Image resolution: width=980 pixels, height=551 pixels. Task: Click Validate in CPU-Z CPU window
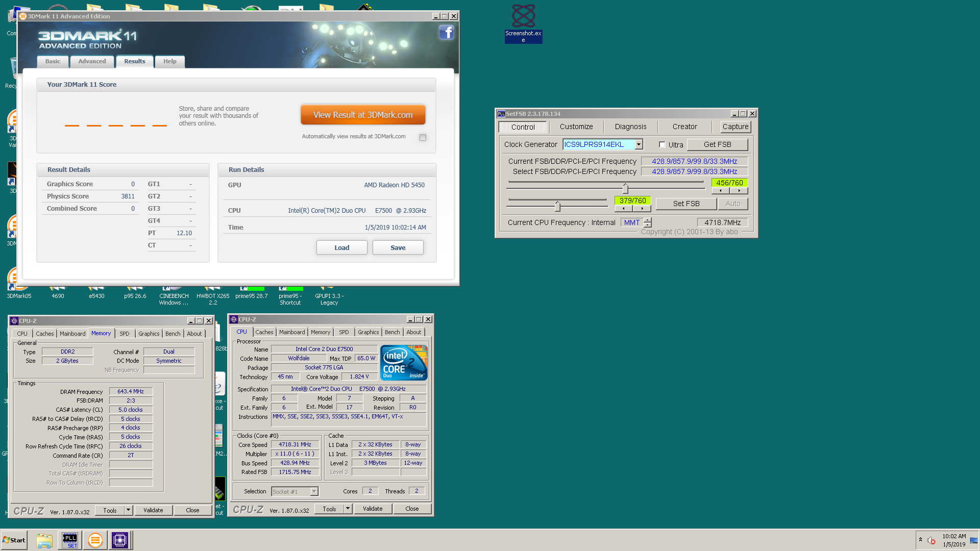[373, 509]
